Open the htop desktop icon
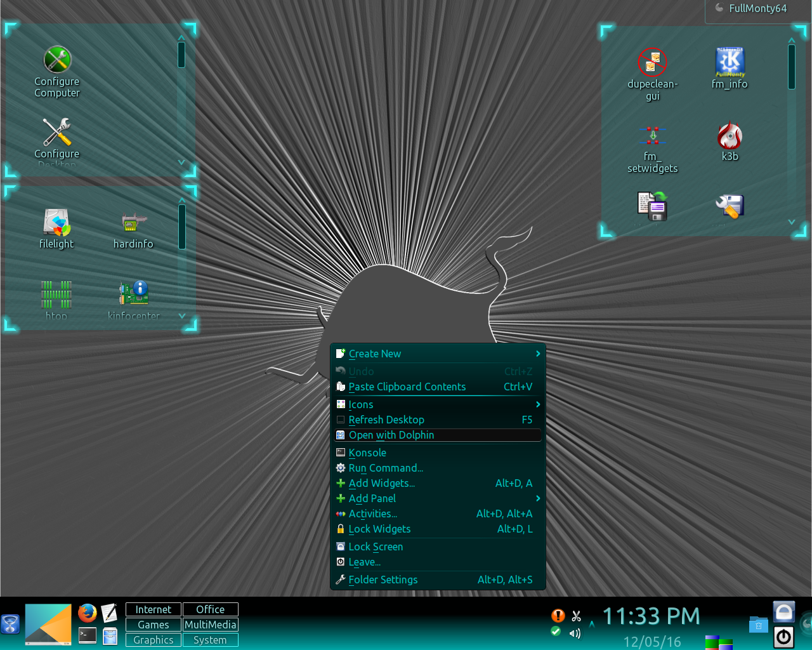The image size is (812, 650). [56, 300]
